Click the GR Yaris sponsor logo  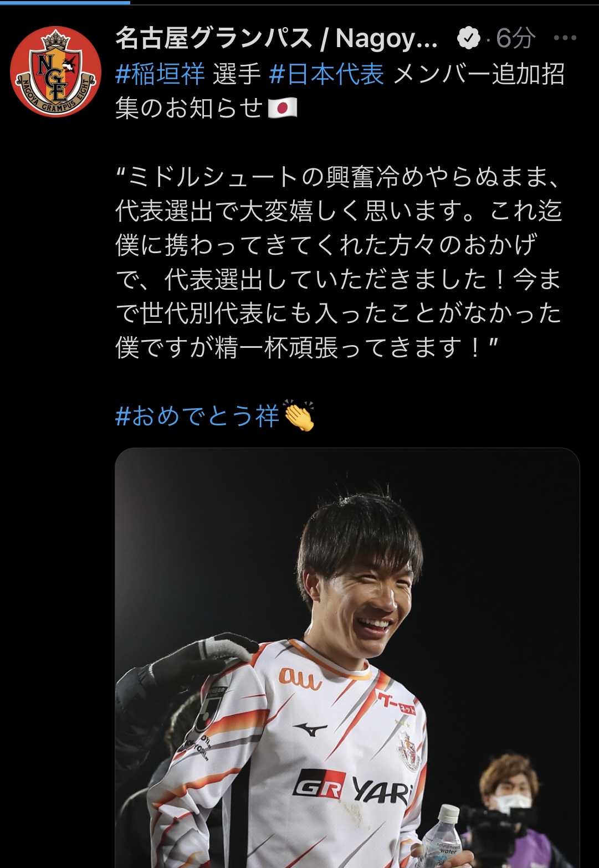tap(353, 787)
